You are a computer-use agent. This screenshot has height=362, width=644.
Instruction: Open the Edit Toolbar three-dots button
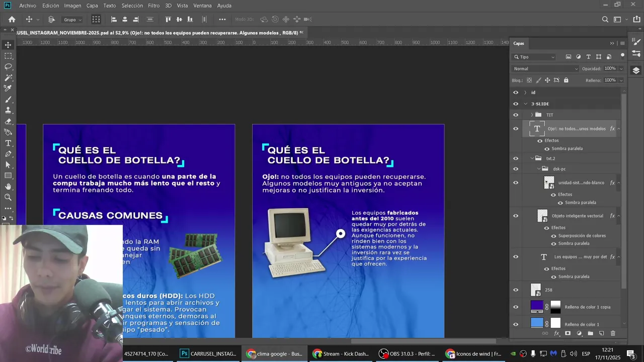pyautogui.click(x=8, y=208)
